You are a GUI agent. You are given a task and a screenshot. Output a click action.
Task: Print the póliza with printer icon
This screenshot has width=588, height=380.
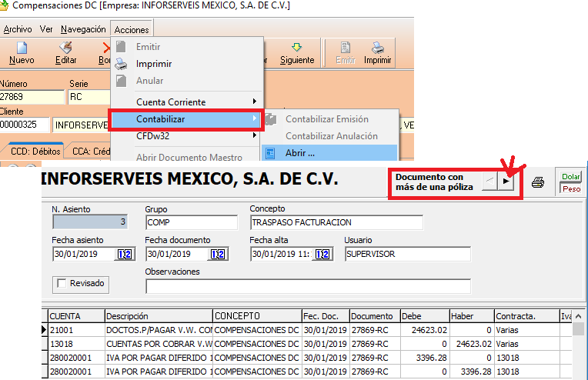pyautogui.click(x=538, y=182)
